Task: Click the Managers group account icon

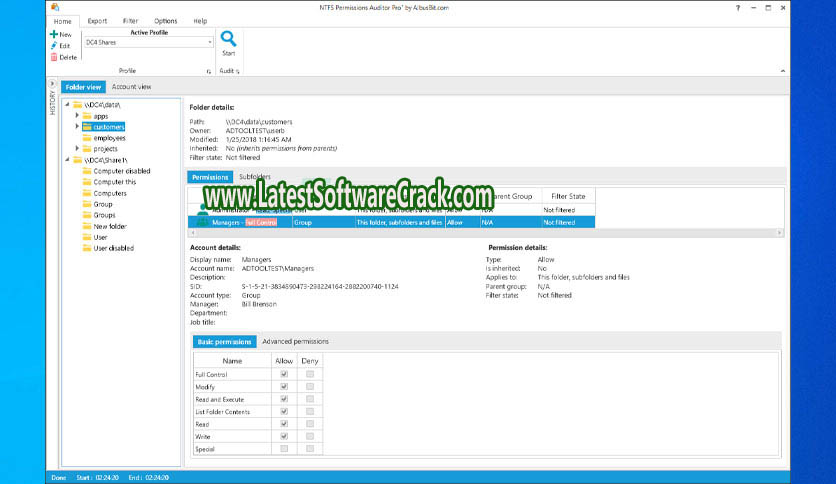Action: 203,222
